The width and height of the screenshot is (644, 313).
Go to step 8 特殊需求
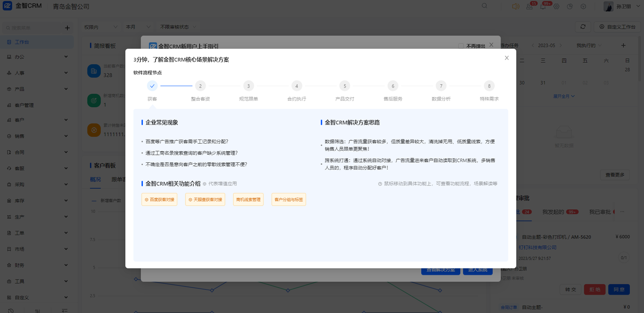coord(489,86)
